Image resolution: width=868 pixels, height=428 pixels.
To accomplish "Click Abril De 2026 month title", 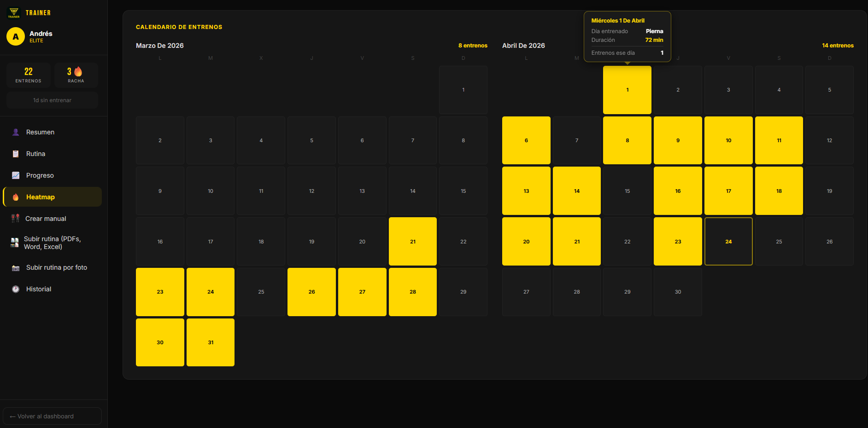I will [x=523, y=46].
